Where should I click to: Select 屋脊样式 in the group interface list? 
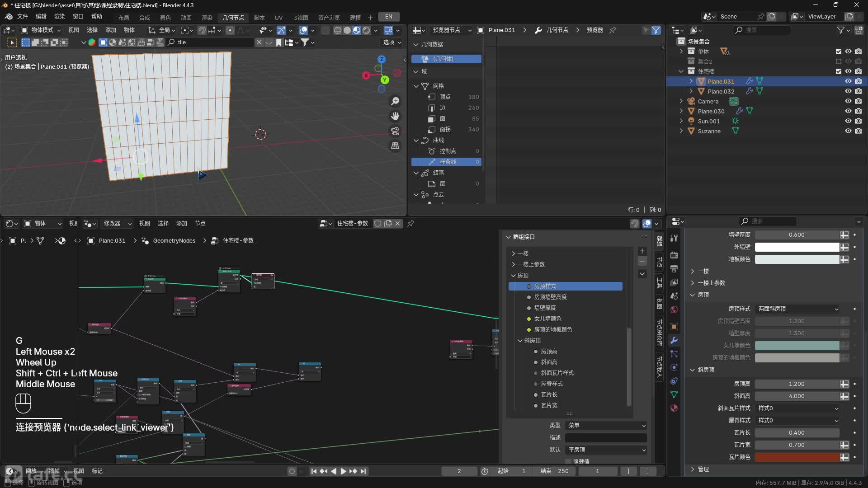click(x=552, y=384)
